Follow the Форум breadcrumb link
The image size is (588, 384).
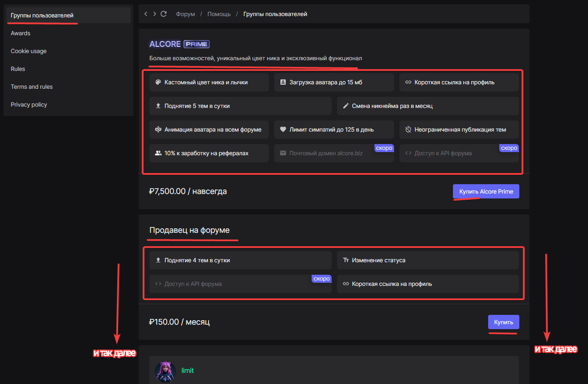tap(185, 14)
